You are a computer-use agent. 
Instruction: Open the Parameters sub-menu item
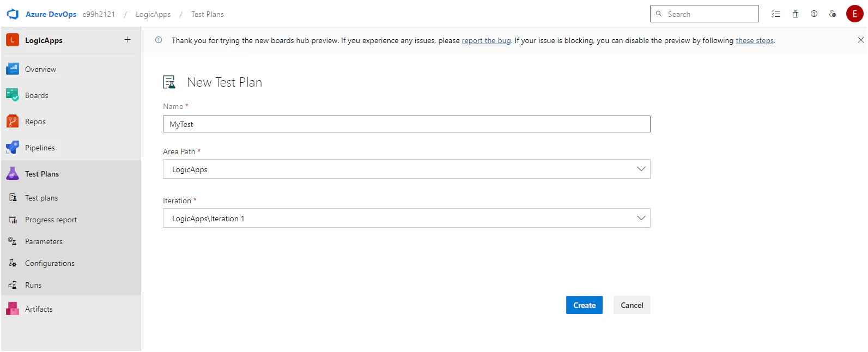71,241
